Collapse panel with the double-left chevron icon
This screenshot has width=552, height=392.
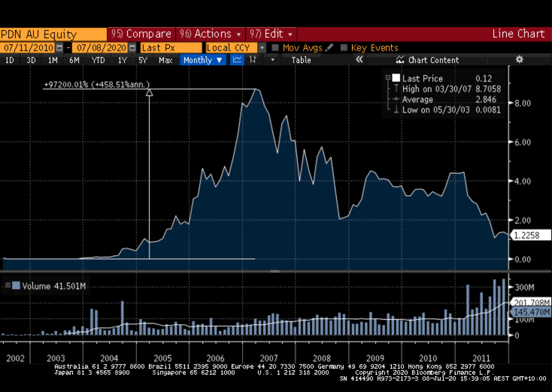click(x=360, y=60)
